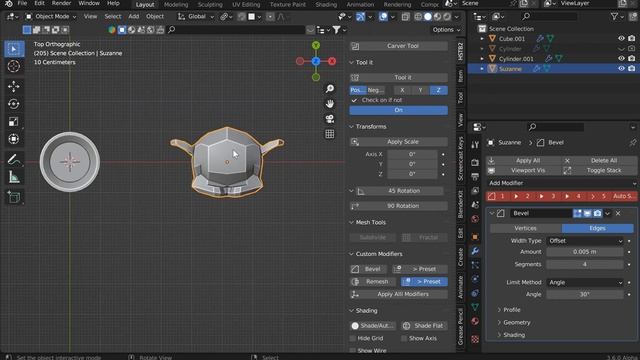Switch orthographic perspective grid icon
The image size is (640, 360).
click(x=330, y=134)
